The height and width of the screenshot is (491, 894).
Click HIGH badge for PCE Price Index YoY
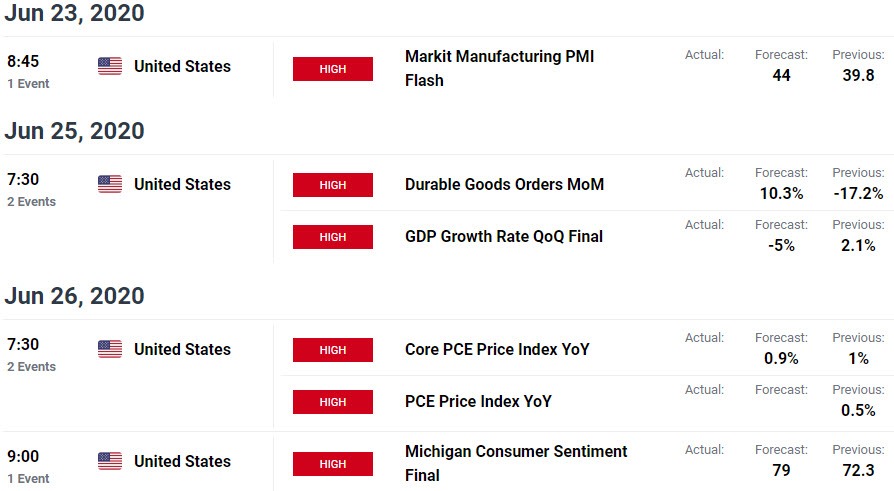click(x=333, y=401)
